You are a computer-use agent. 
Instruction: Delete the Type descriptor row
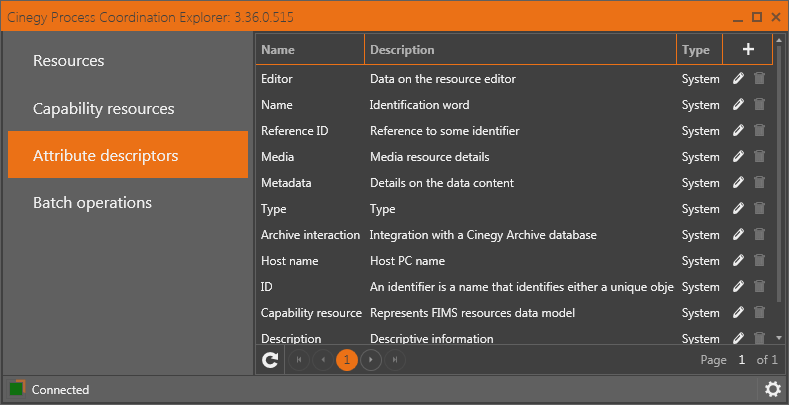pos(759,209)
